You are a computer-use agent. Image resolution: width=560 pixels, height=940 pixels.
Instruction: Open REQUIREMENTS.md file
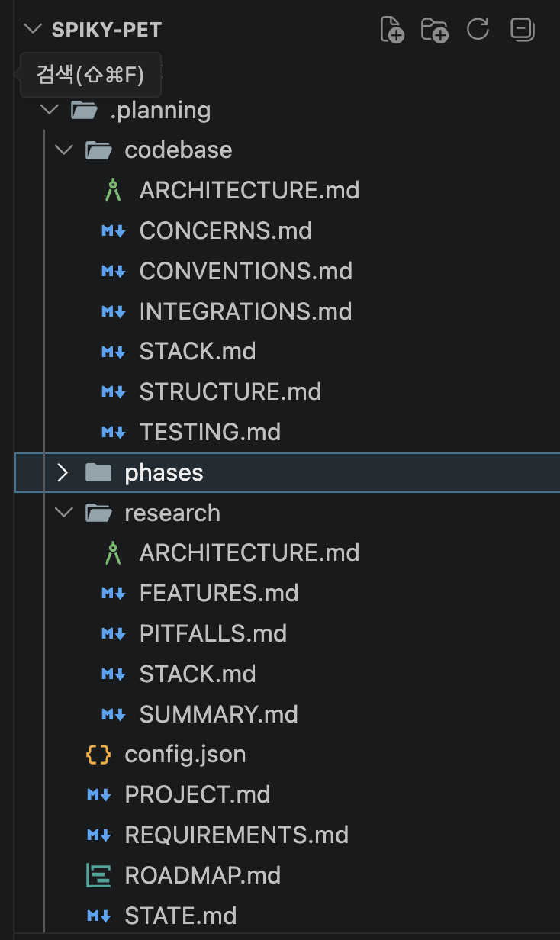coord(237,835)
